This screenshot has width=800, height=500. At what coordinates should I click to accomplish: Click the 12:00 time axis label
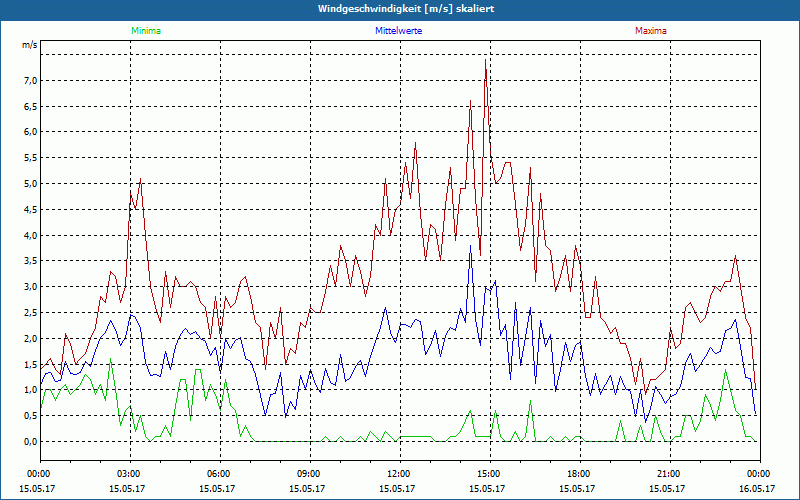[398, 474]
